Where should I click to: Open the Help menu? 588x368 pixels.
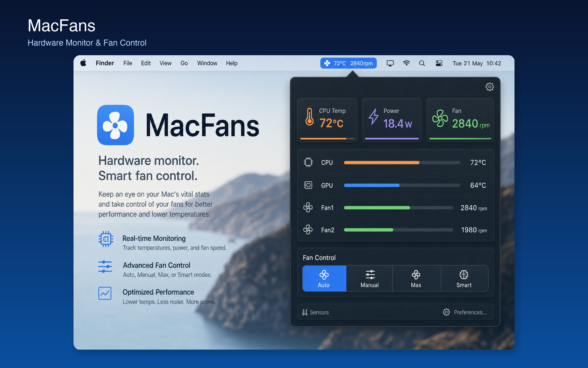pos(232,63)
